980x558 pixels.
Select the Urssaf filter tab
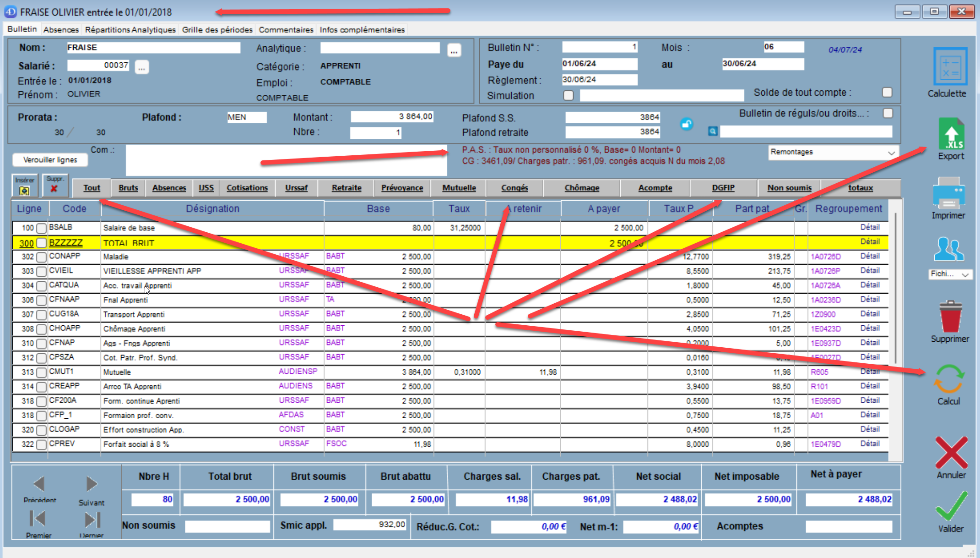[x=296, y=188]
